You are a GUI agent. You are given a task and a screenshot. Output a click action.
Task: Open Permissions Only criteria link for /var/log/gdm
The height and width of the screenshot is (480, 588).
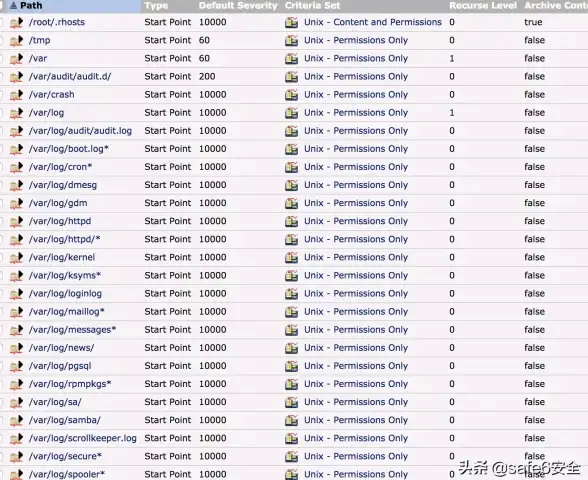point(356,203)
